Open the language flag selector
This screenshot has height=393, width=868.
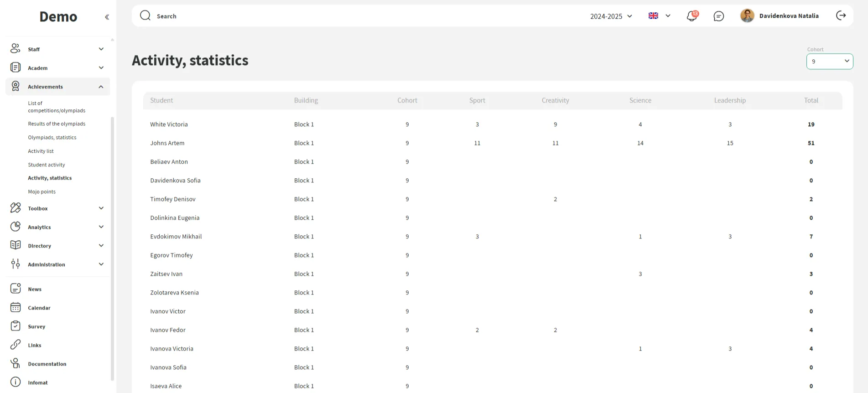click(659, 16)
